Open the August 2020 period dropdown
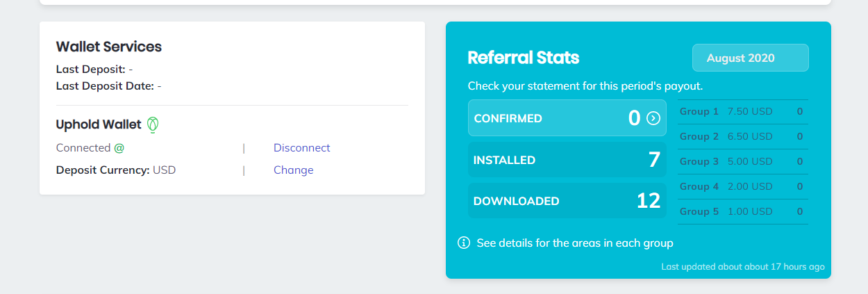868x294 pixels. tap(750, 58)
